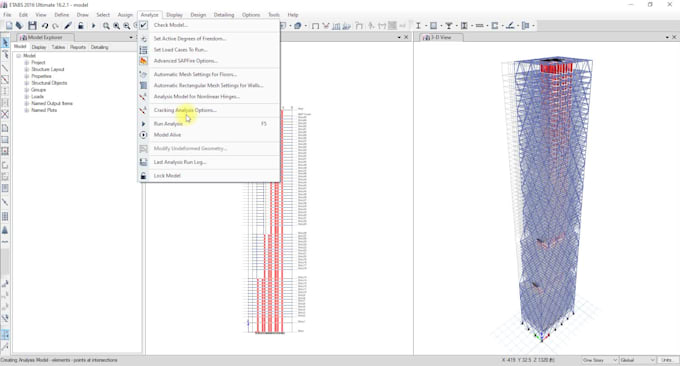Expand the Named Plots tree node
This screenshot has width=680, height=366.
(26, 111)
